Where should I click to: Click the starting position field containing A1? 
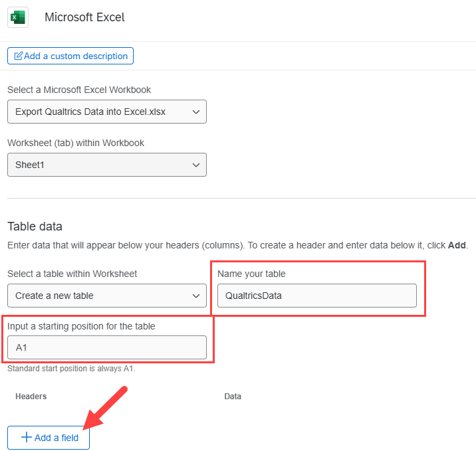[107, 347]
